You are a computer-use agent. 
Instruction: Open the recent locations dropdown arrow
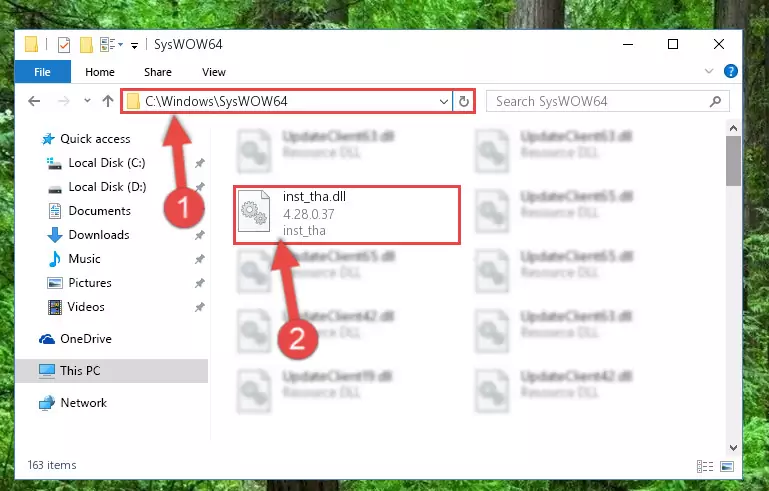pyautogui.click(x=87, y=101)
